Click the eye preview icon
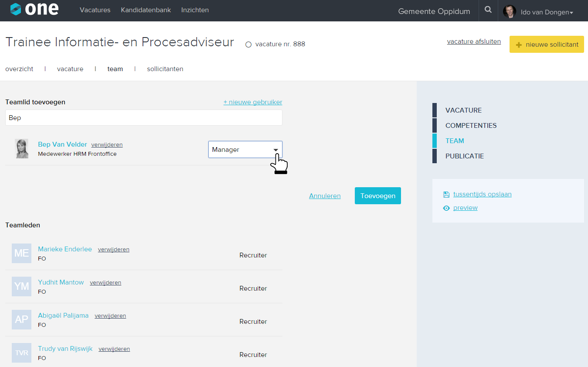Image resolution: width=588 pixels, height=367 pixels. pyautogui.click(x=446, y=208)
